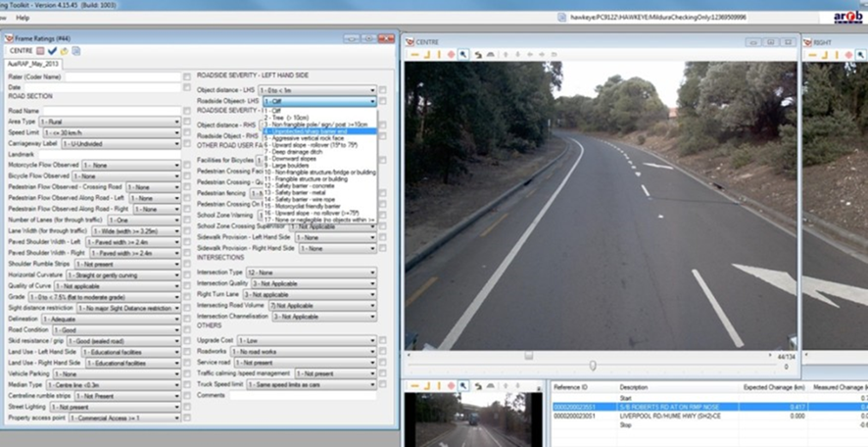Open the Truck Speed limit dropdown
Screen dimensions: 868x447
312,384
